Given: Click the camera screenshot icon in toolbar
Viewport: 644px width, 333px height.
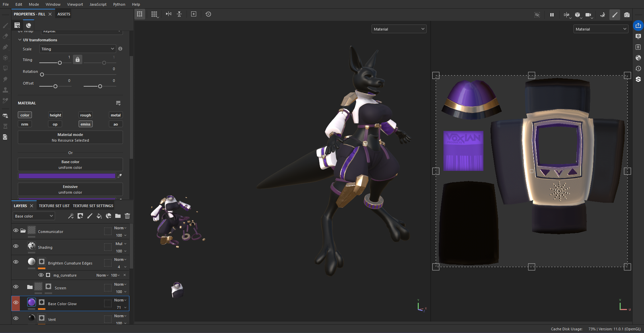Looking at the screenshot, I should coord(627,14).
